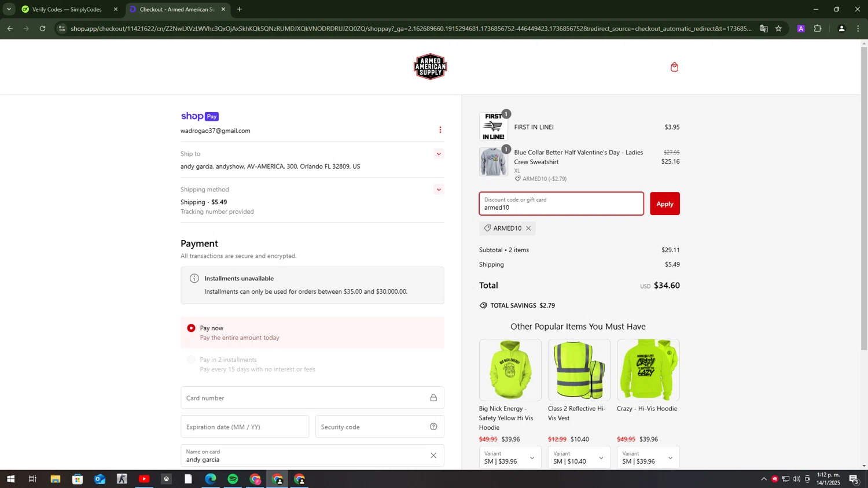
Task: Open Chrome extensions puzzle icon
Action: point(818,28)
